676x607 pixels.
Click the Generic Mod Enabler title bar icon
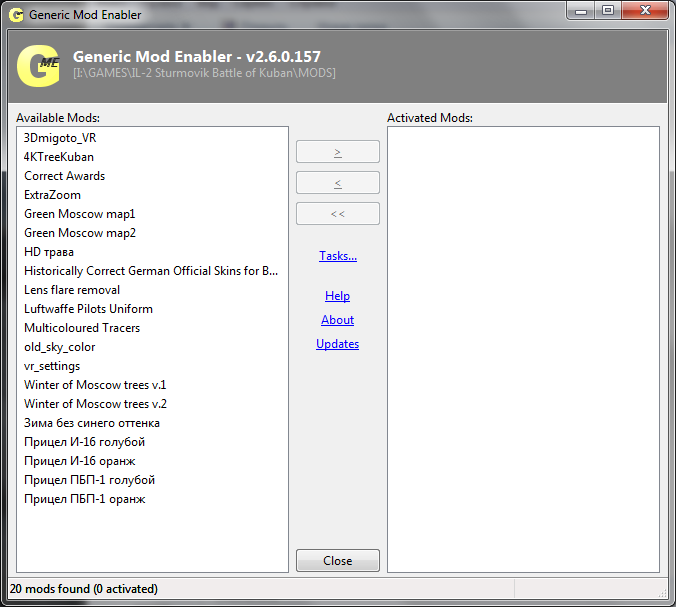16,15
